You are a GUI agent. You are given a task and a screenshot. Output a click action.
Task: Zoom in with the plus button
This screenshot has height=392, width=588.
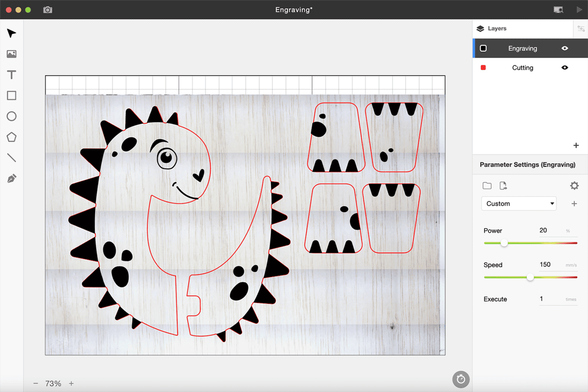pyautogui.click(x=71, y=384)
